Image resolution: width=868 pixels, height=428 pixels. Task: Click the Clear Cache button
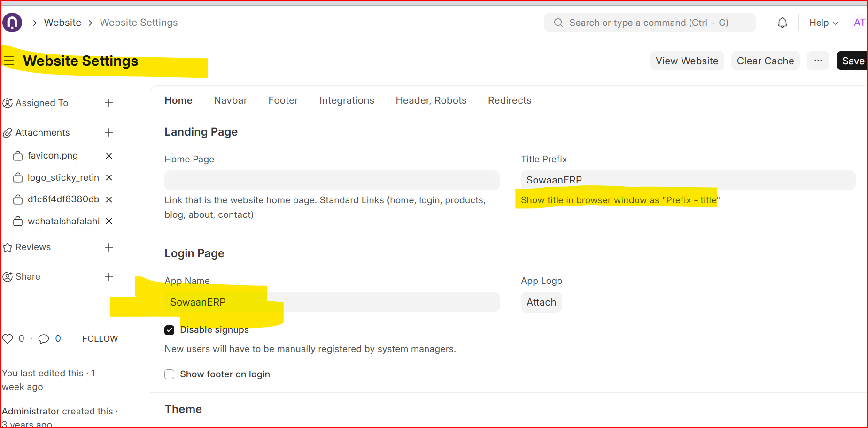tap(766, 61)
